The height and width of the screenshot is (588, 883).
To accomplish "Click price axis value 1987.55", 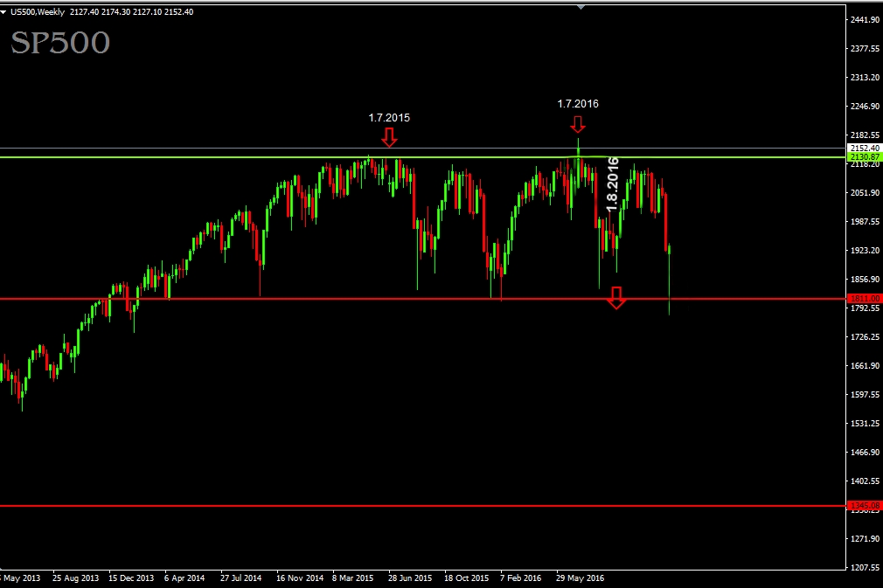I will click(x=865, y=222).
